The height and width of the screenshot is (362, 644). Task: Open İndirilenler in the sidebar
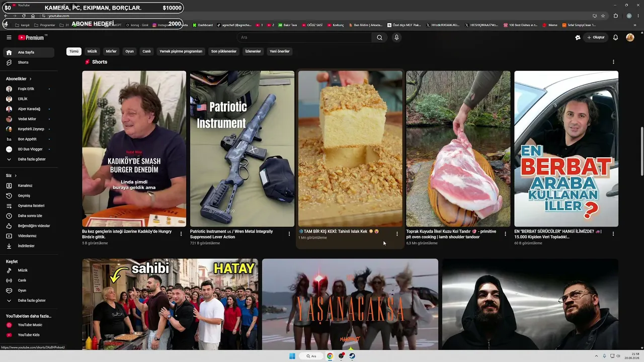click(28, 246)
